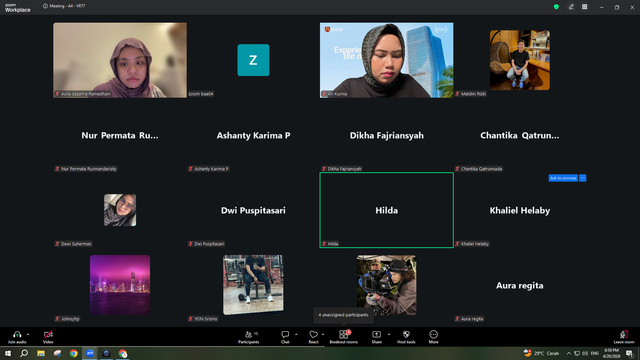Click the 'Meeting - A4 - VR77' title text
This screenshot has height=360, width=640.
pyautogui.click(x=67, y=6)
